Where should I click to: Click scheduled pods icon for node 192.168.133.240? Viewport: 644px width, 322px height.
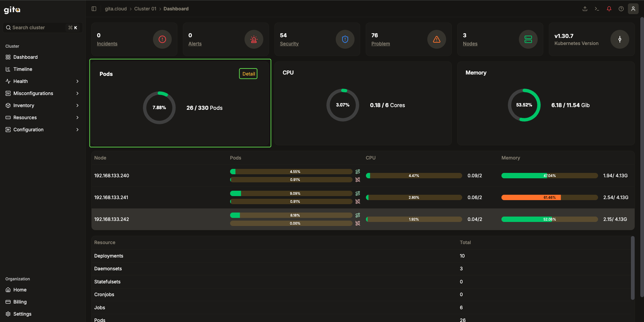click(x=358, y=172)
